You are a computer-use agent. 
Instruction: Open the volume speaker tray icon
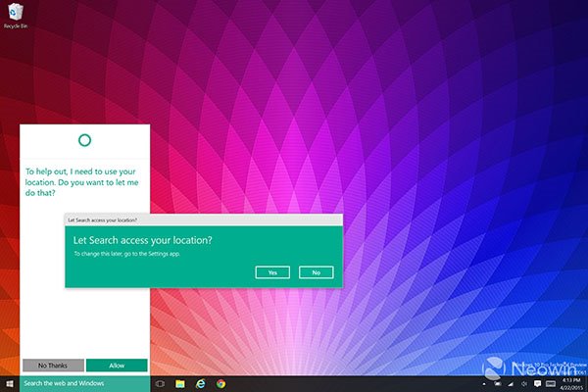coord(524,384)
